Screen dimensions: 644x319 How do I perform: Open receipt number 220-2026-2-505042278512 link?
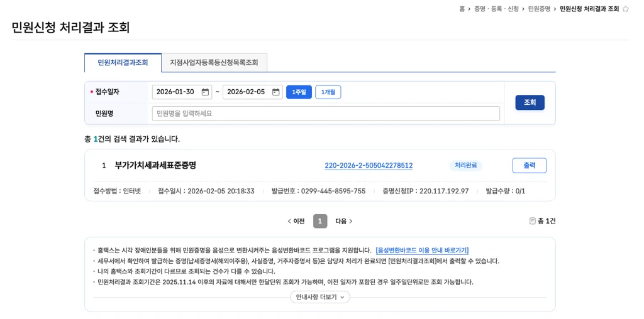pos(369,166)
